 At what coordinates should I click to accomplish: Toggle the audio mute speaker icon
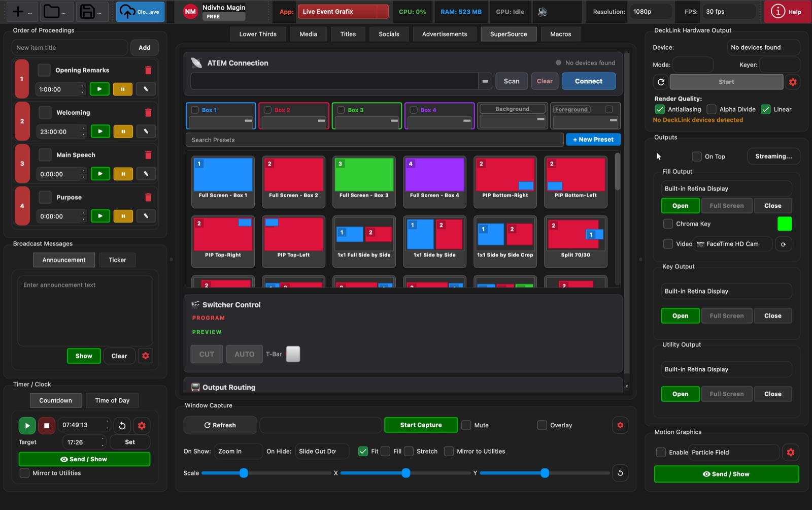pyautogui.click(x=543, y=12)
